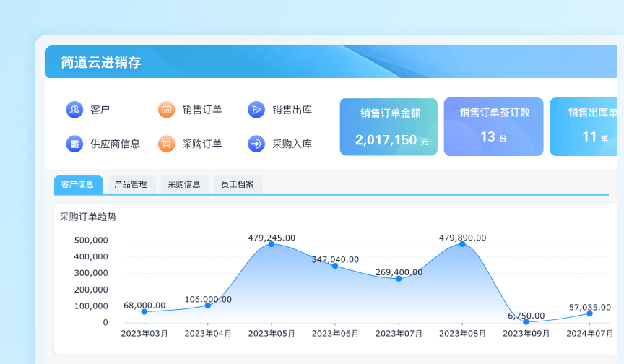Click the 销售出库单 card
The image size is (624, 364).
click(584, 127)
